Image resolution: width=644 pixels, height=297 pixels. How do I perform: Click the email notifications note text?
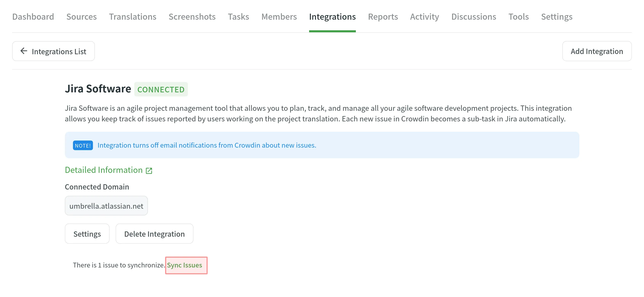pos(207,145)
